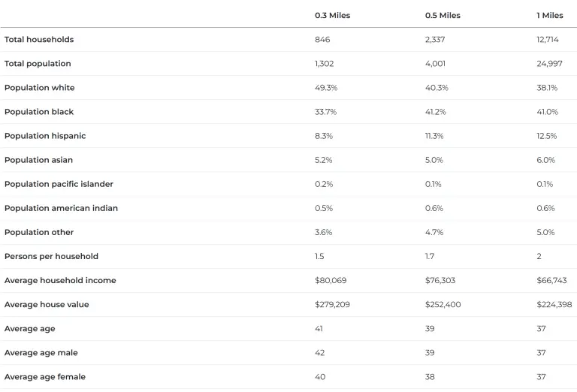Screen dimensions: 577x392
Task: Click the Persons per household label
Action: (51, 256)
